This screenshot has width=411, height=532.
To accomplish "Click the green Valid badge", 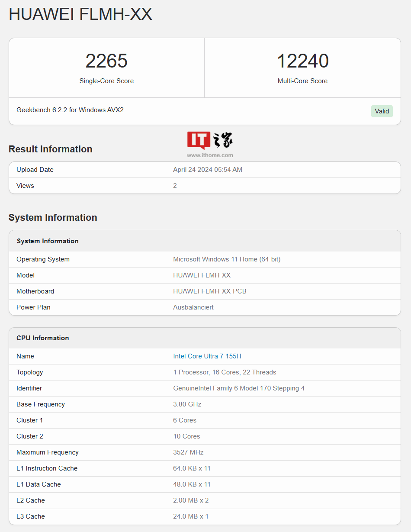I will coord(382,111).
